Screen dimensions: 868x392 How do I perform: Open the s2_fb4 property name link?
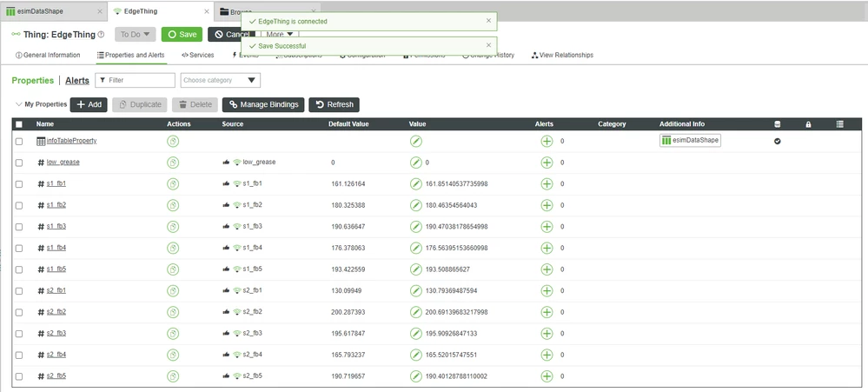click(56, 355)
